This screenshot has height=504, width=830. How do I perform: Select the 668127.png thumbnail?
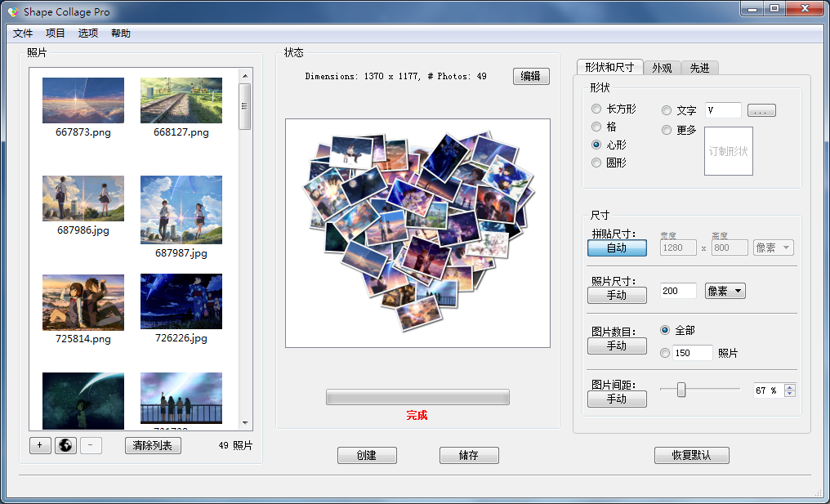click(181, 100)
